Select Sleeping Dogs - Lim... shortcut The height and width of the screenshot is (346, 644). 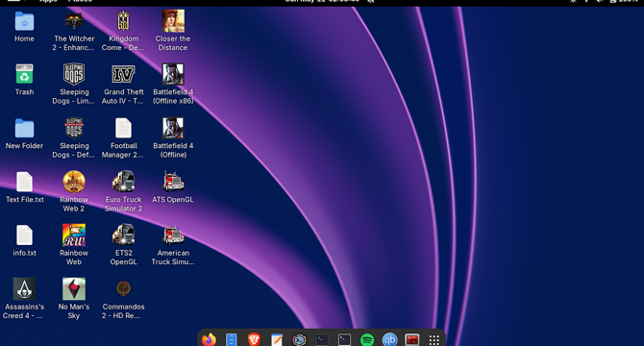click(x=74, y=74)
